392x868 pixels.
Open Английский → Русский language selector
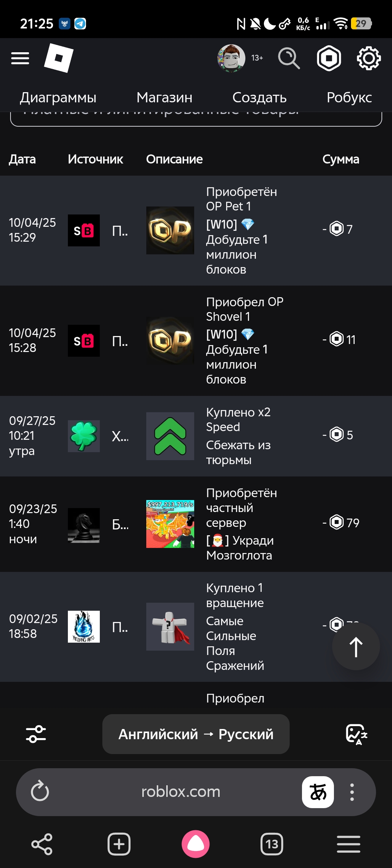point(196,734)
